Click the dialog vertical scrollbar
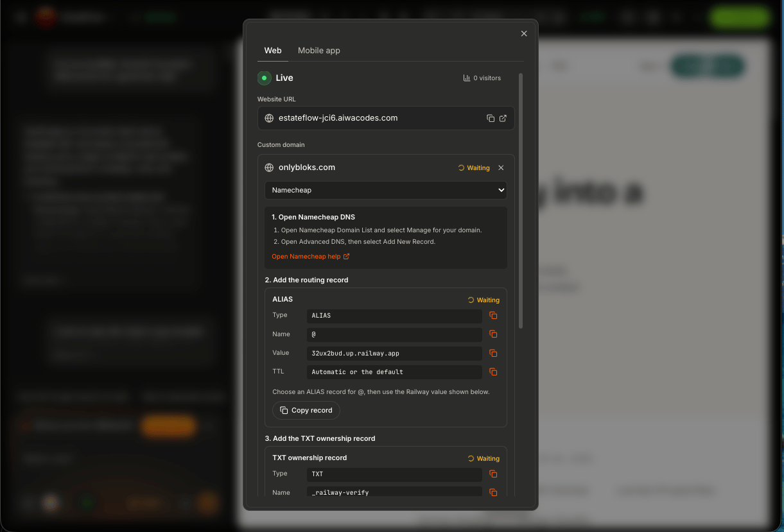This screenshot has width=784, height=532. pos(520,200)
